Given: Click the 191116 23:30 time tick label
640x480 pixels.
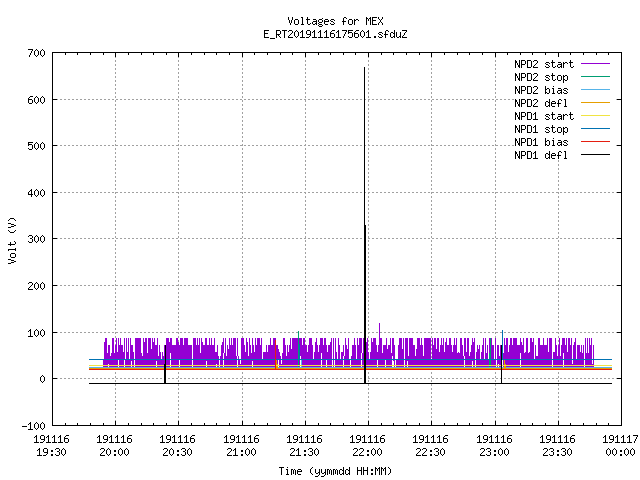Looking at the screenshot, I should pyautogui.click(x=557, y=446).
